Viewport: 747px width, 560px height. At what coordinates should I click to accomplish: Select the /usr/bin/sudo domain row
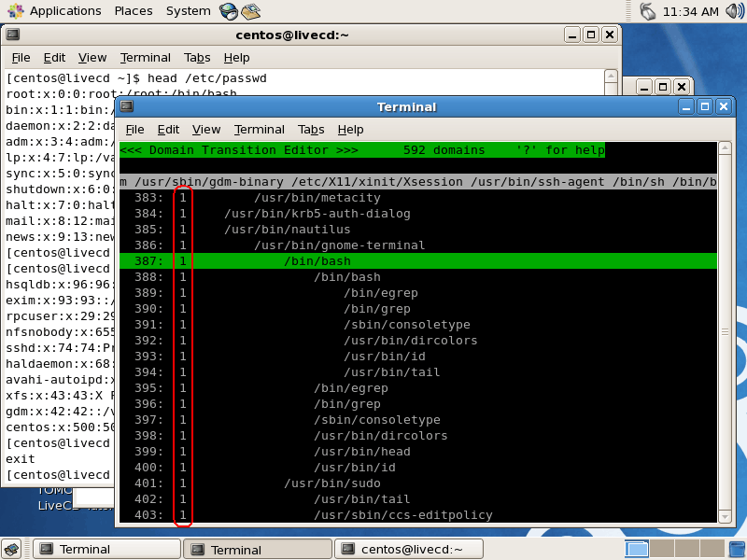tap(417, 483)
